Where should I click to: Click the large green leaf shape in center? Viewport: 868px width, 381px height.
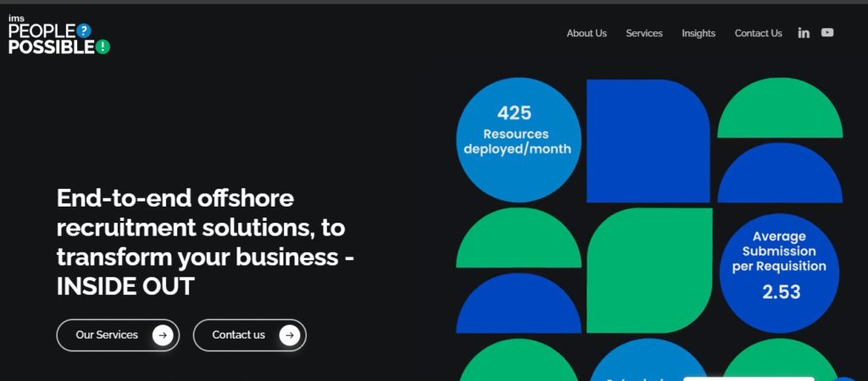coord(649,269)
